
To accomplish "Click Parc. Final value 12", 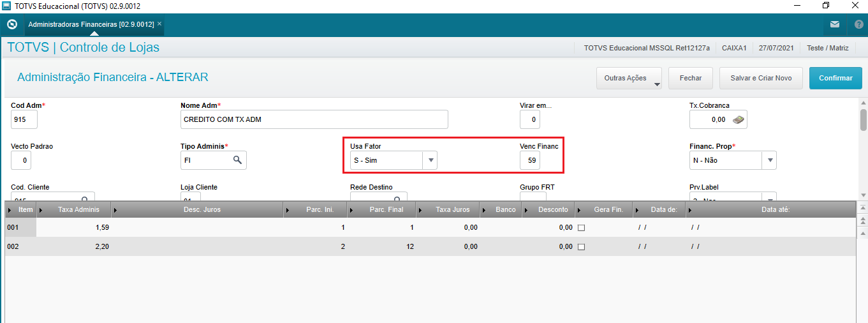I will [409, 246].
